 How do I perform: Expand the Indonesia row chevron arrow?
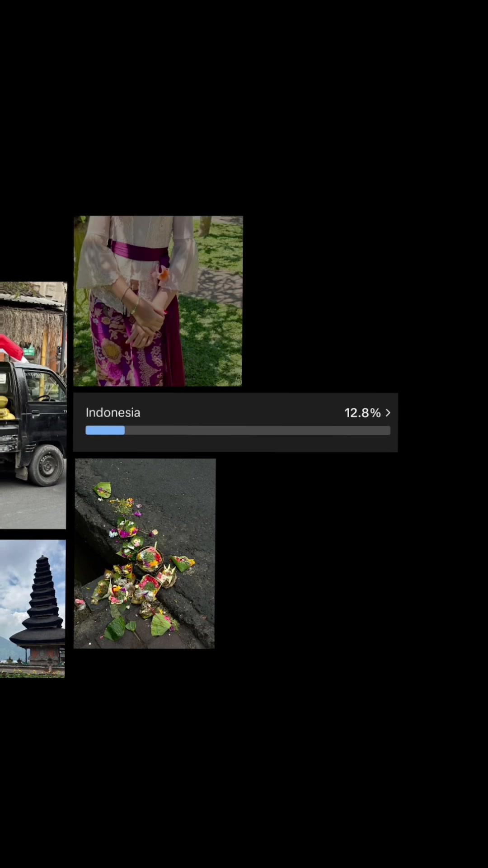[388, 413]
